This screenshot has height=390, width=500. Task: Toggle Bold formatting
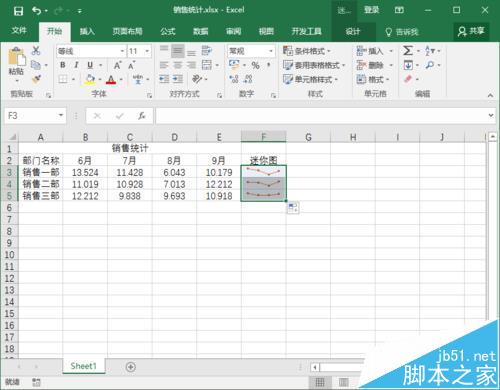coord(63,65)
